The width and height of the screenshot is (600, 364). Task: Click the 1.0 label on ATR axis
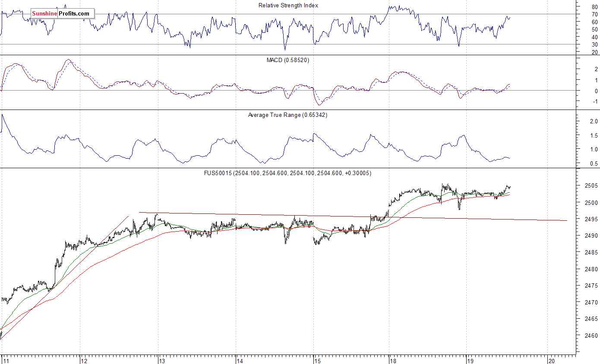tap(594, 149)
